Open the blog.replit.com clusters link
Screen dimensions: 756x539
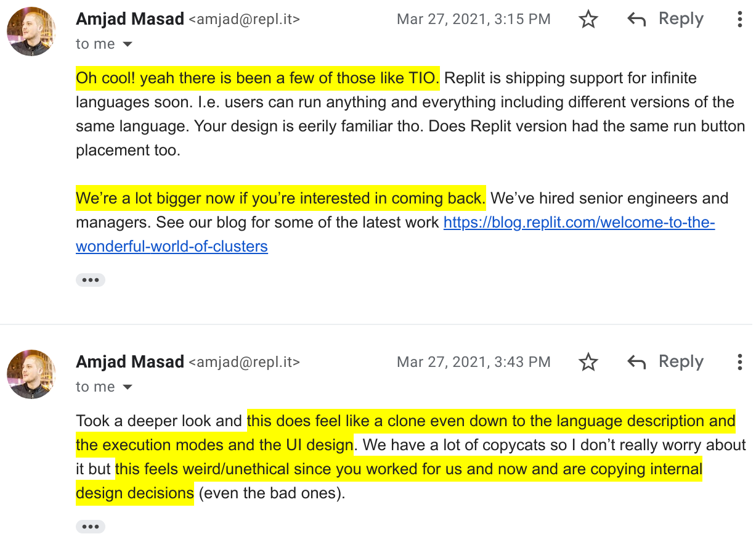[x=395, y=234]
